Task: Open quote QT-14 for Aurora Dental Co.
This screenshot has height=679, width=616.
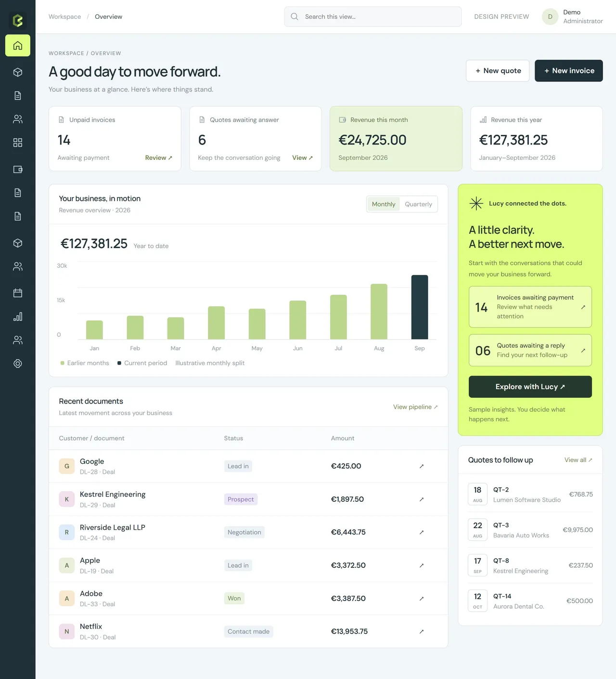Action: point(530,601)
